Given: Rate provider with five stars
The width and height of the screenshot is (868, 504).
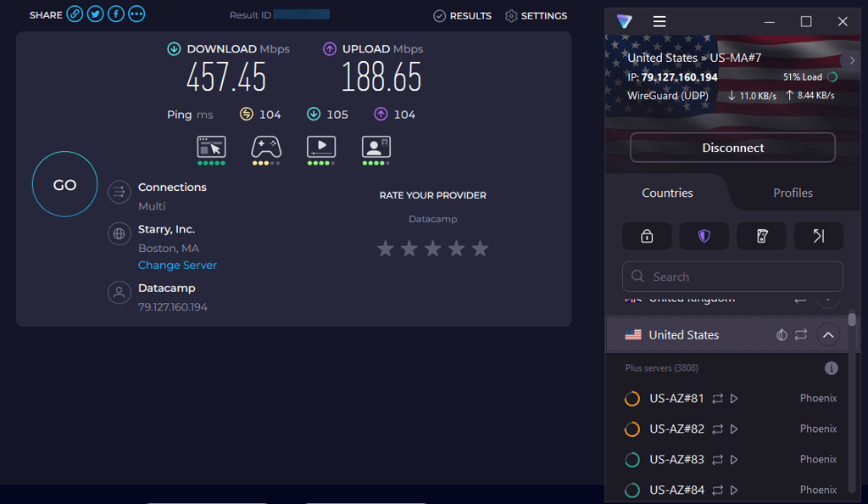Looking at the screenshot, I should (x=480, y=249).
